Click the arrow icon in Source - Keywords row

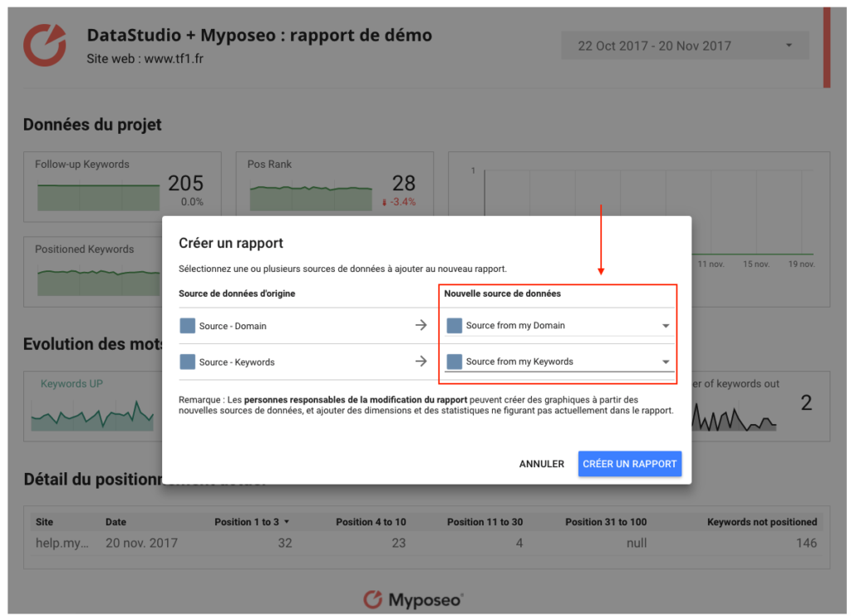click(x=421, y=362)
